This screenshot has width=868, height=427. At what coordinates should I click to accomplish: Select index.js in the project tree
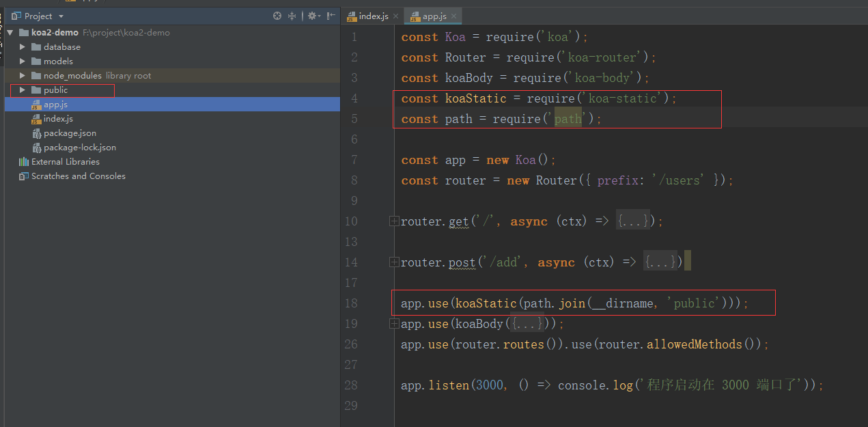(58, 119)
